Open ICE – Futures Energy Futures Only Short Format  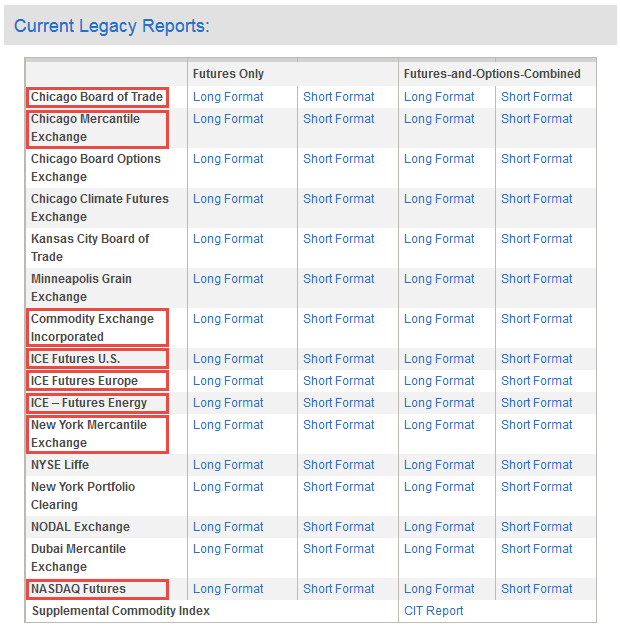point(338,403)
